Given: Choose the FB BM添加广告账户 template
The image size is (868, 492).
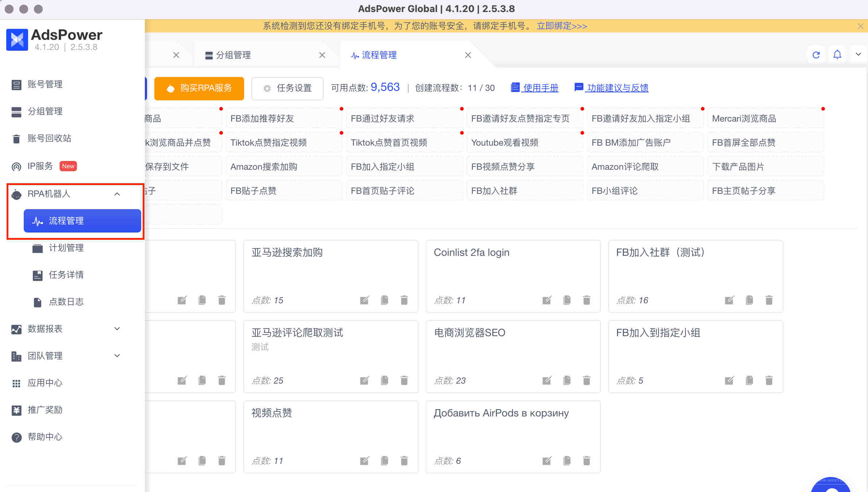Looking at the screenshot, I should tap(645, 142).
